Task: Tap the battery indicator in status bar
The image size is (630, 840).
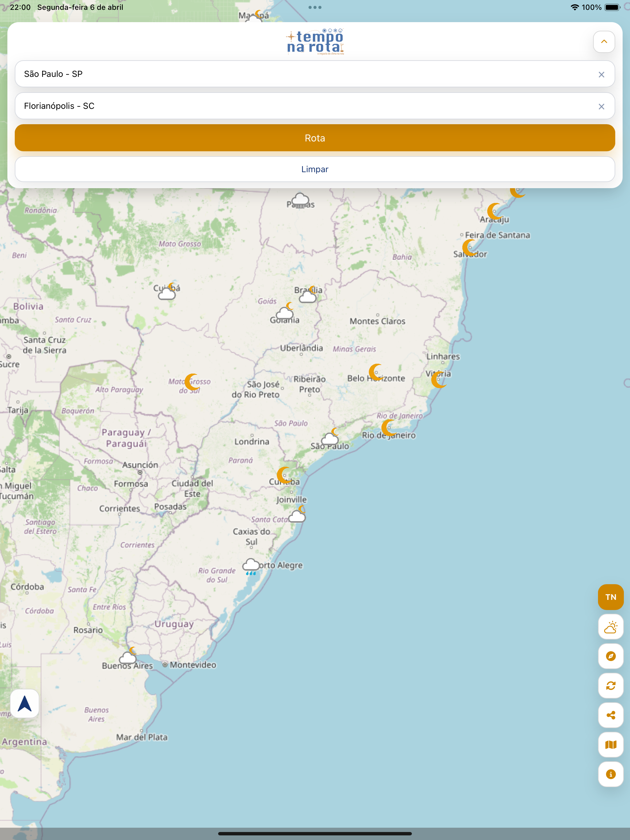Action: [612, 7]
